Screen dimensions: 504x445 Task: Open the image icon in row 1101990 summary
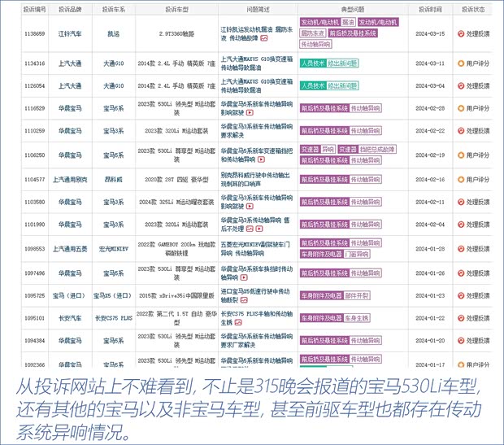(x=250, y=229)
